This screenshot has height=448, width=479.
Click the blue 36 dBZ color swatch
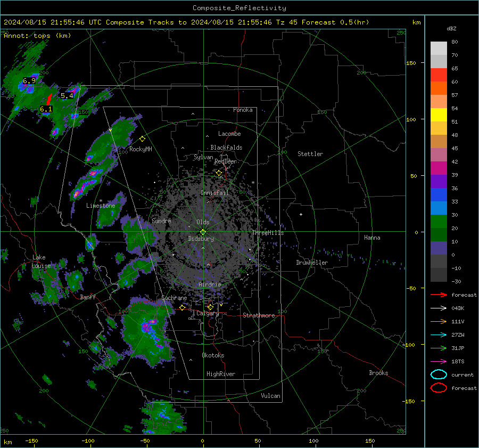[439, 194]
